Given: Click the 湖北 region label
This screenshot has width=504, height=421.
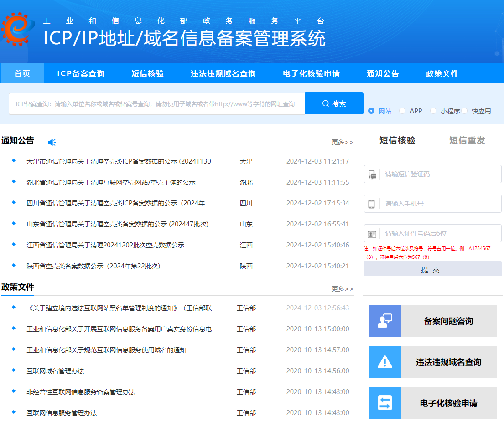Looking at the screenshot, I should pos(246,182).
